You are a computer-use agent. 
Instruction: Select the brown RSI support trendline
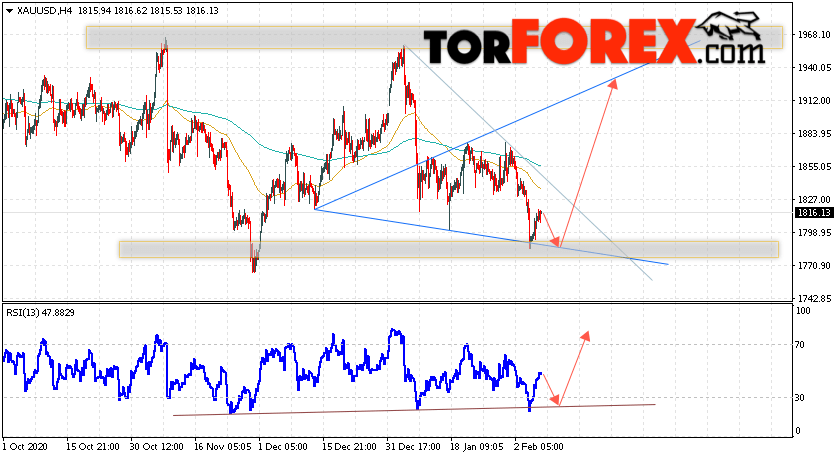[414, 410]
